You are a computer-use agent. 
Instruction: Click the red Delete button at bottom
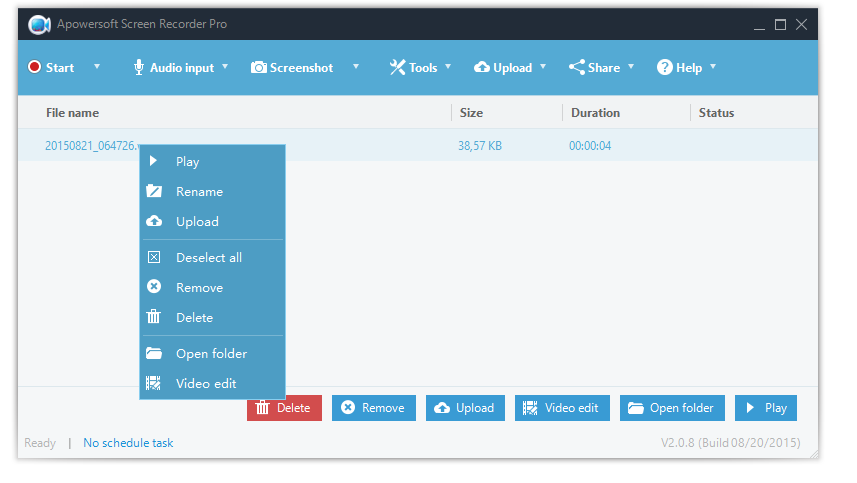[x=284, y=408]
